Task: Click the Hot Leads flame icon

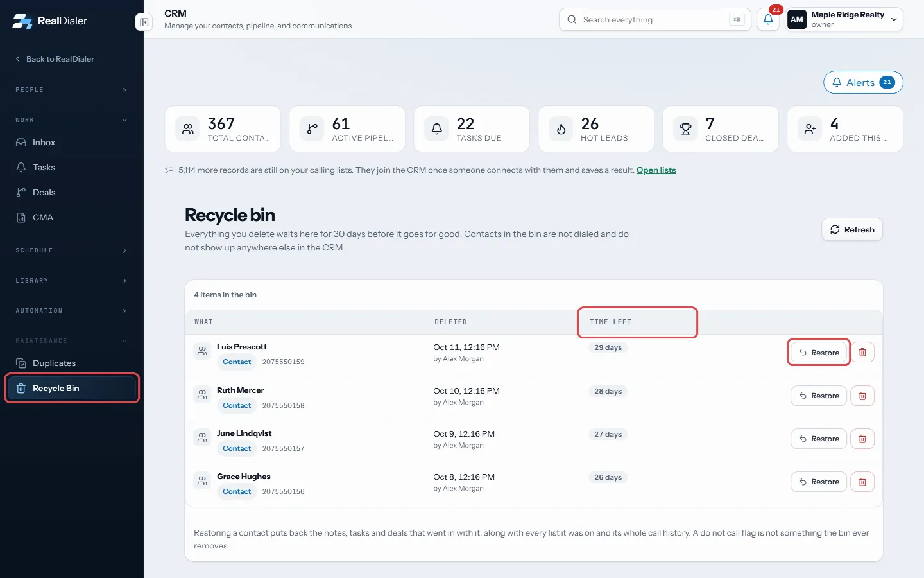Action: [x=561, y=129]
